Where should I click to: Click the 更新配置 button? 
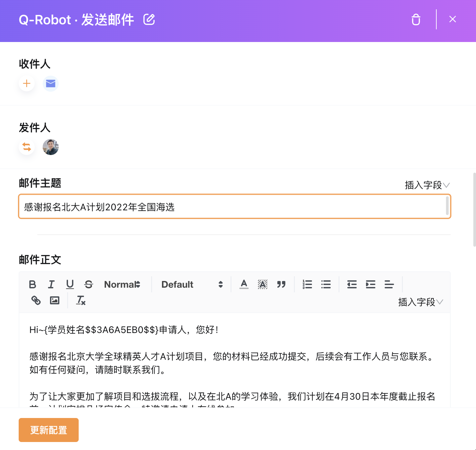pos(49,430)
